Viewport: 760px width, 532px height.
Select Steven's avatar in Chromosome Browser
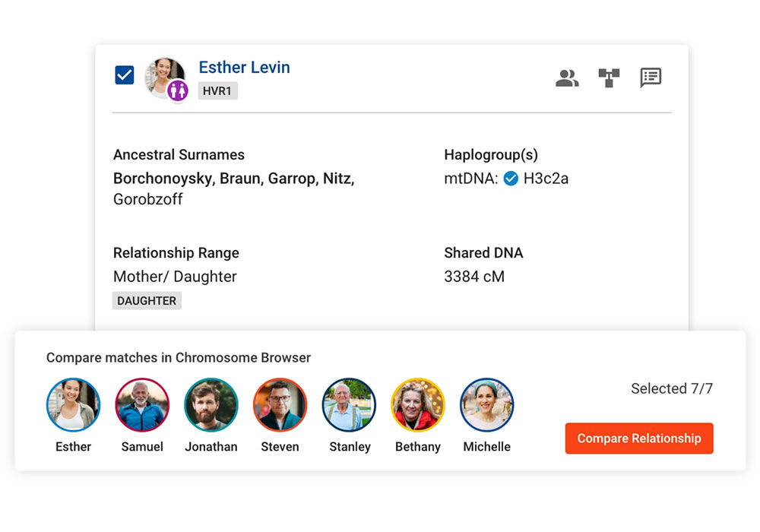tap(280, 405)
